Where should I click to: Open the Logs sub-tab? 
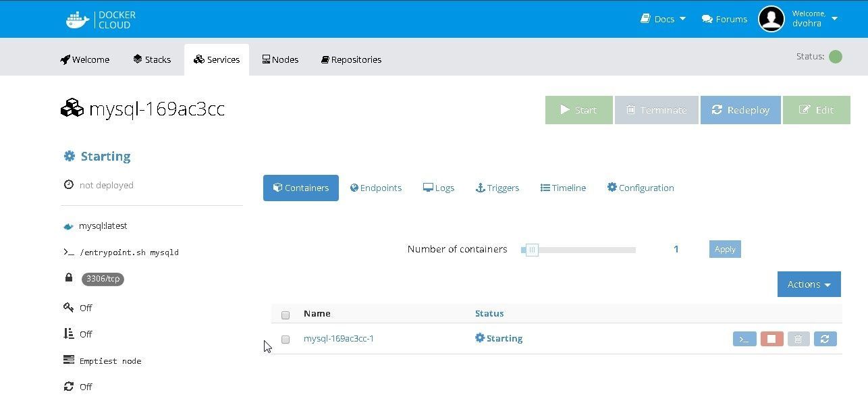[439, 188]
